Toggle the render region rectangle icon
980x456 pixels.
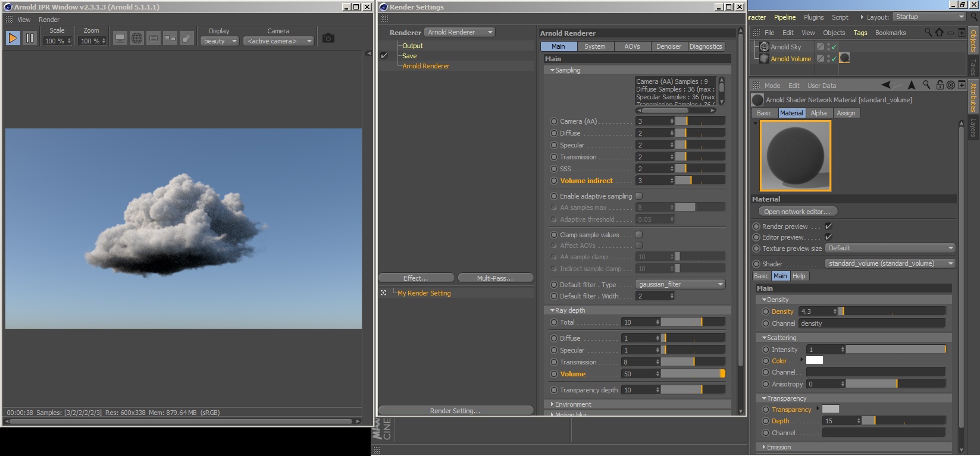[154, 38]
